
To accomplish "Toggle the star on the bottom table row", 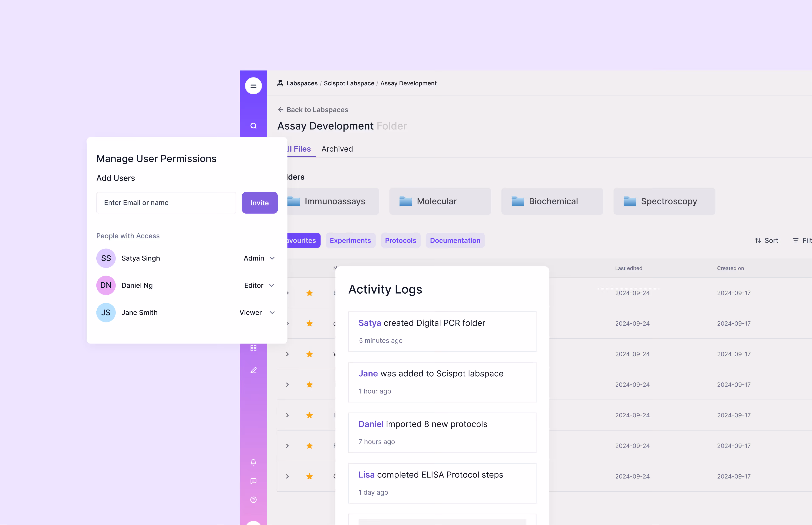I will click(310, 476).
